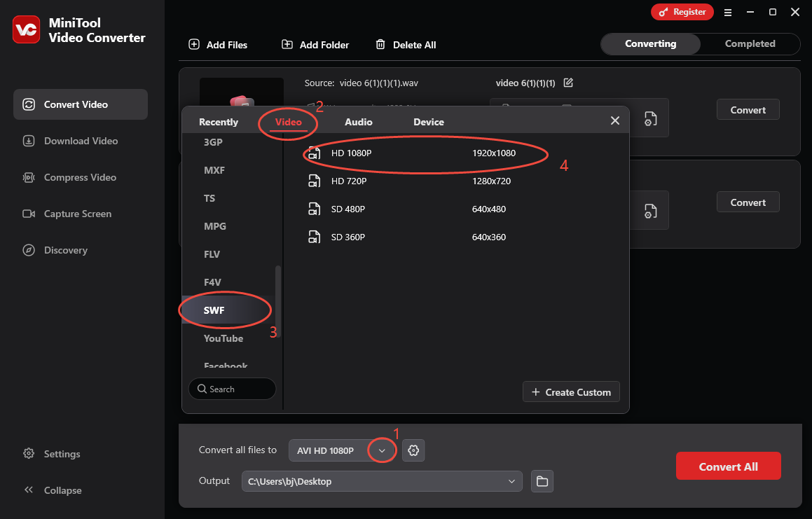
Task: Click the magnifier icon in format search
Action: pyautogui.click(x=202, y=389)
